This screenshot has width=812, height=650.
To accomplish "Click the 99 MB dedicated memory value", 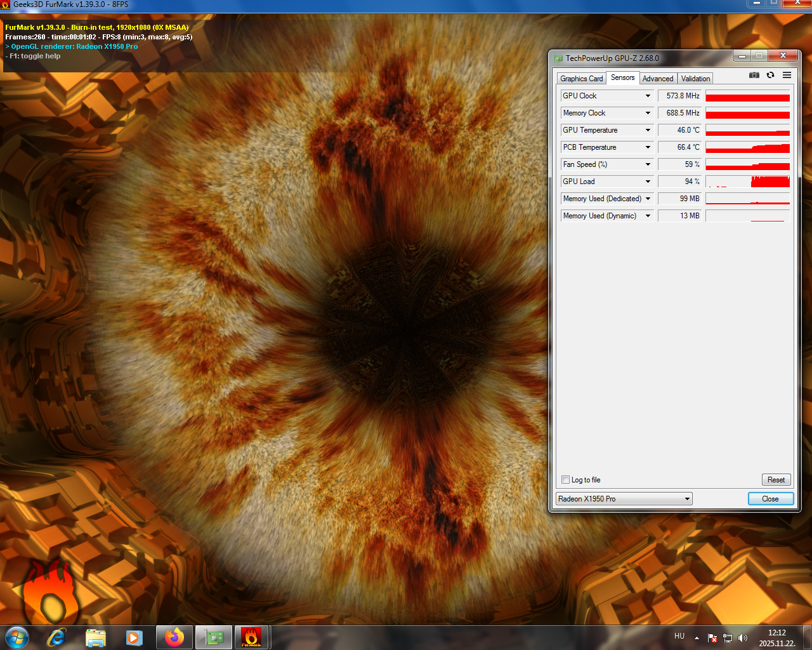I will pyautogui.click(x=679, y=199).
